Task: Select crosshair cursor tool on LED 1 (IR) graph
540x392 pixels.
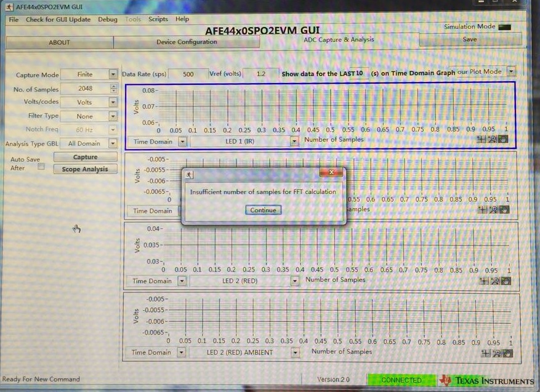Action: click(x=482, y=140)
